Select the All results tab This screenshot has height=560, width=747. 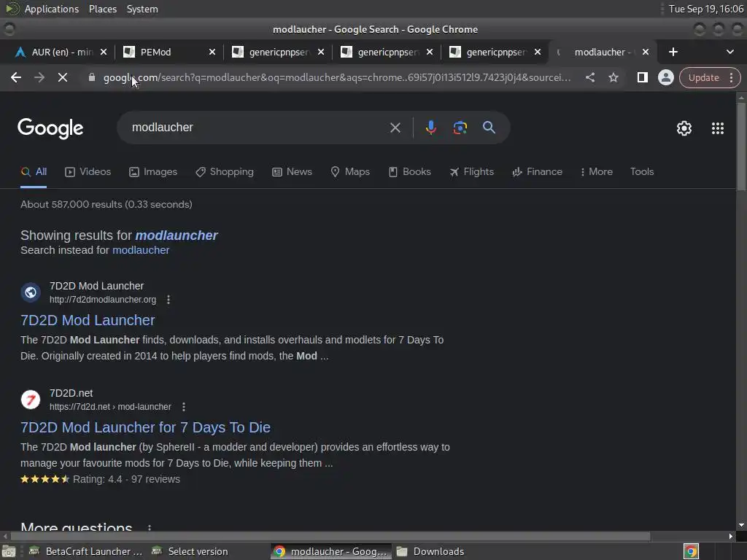pos(34,172)
